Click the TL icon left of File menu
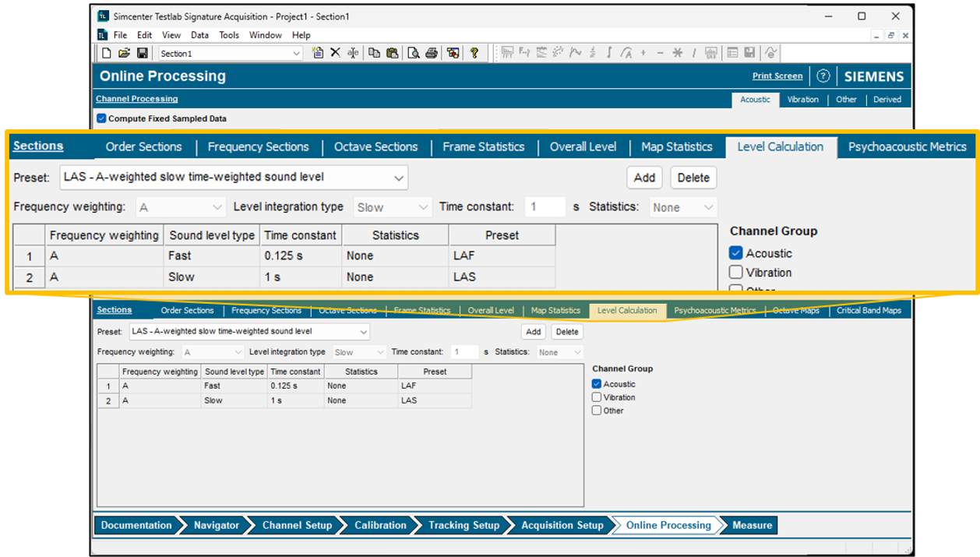The image size is (980, 557). (x=102, y=35)
